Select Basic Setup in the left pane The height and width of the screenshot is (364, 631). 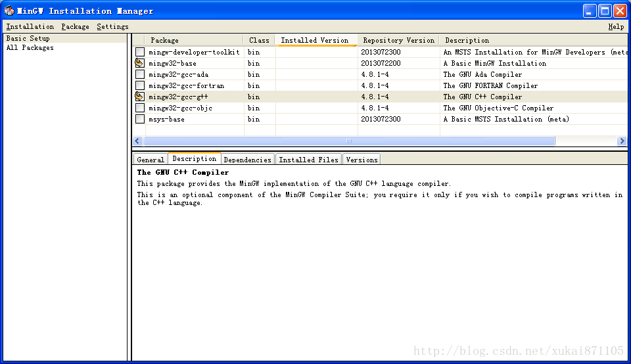(64, 38)
